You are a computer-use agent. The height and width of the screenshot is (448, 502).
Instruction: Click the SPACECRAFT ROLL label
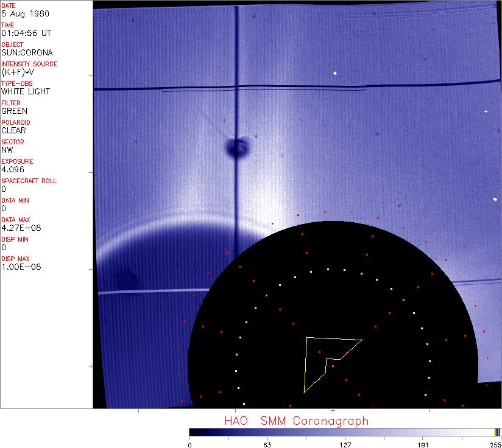29,181
